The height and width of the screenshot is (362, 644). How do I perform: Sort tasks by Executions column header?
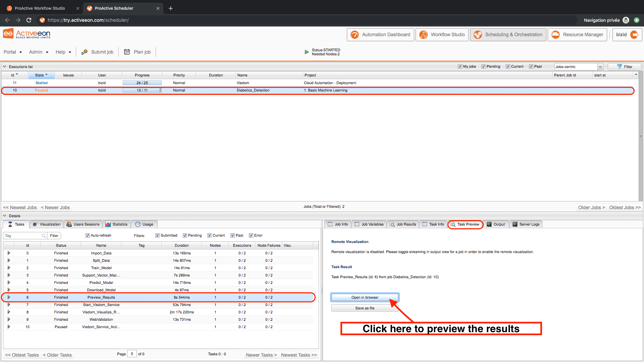242,245
